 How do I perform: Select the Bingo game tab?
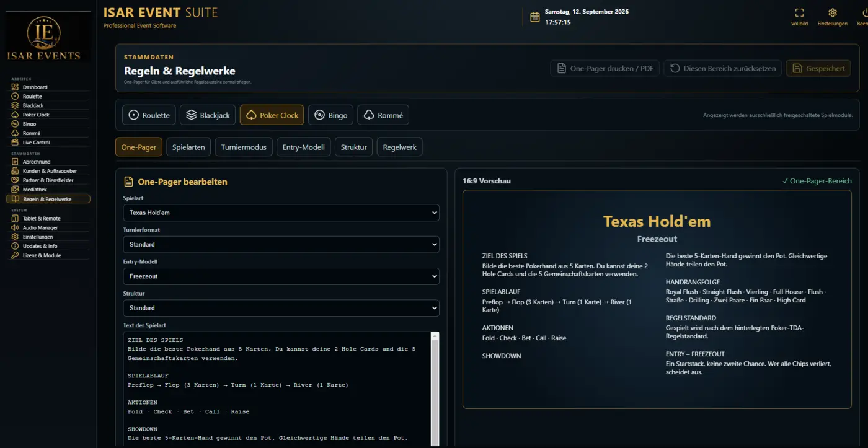pyautogui.click(x=330, y=115)
